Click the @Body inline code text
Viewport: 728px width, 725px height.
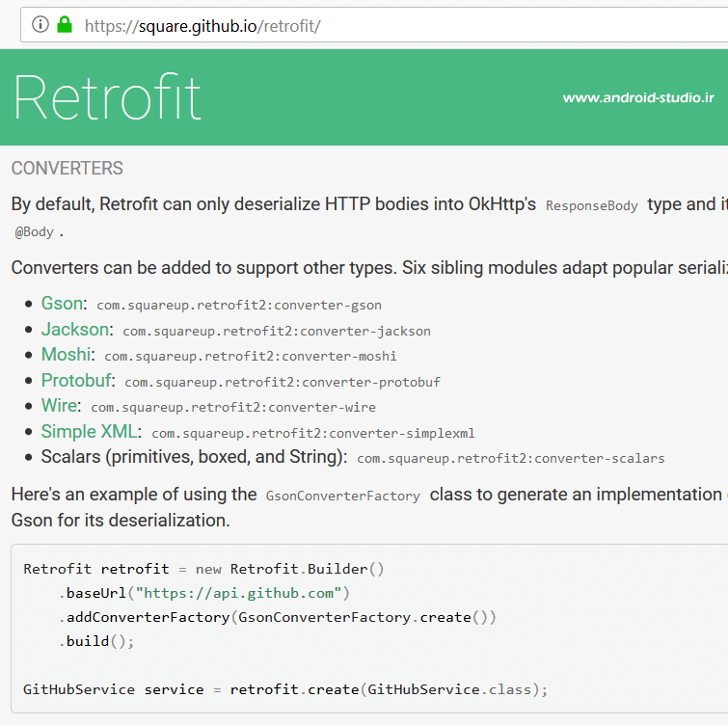(x=35, y=231)
